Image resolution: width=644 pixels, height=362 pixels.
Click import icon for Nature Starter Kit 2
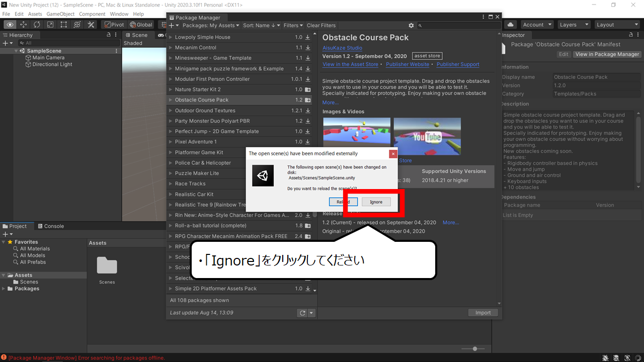pyautogui.click(x=308, y=89)
